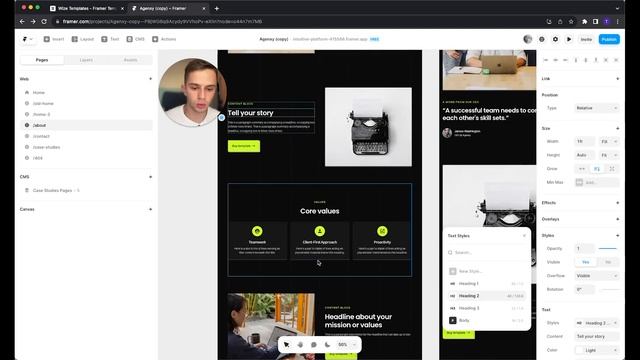Select the Text tool in toolbar
640x360 pixels.
tap(110, 39)
